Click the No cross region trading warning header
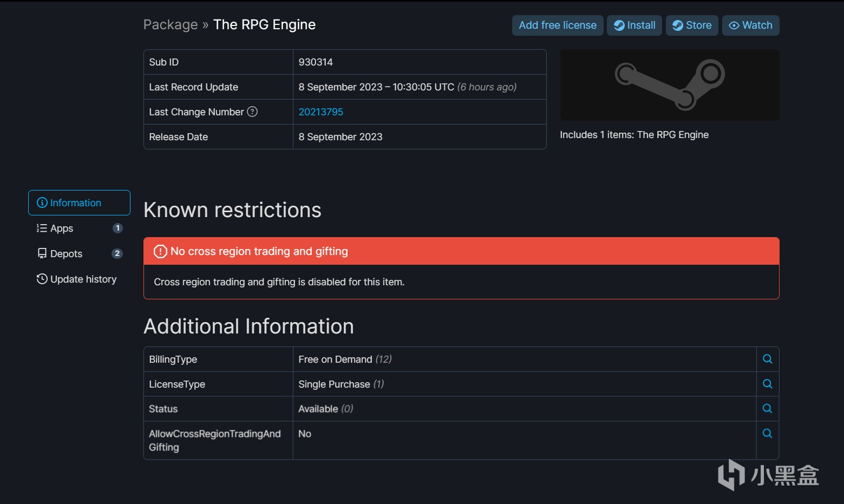 [x=461, y=251]
